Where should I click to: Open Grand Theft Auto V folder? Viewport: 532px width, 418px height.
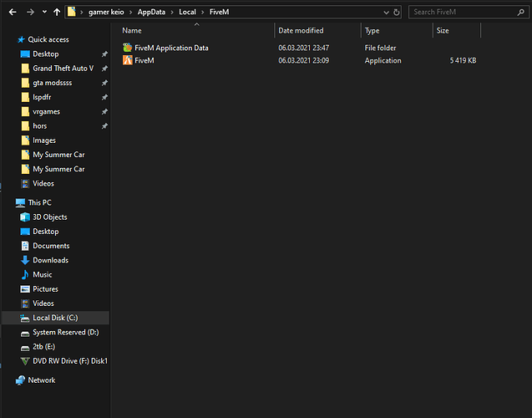(x=63, y=69)
